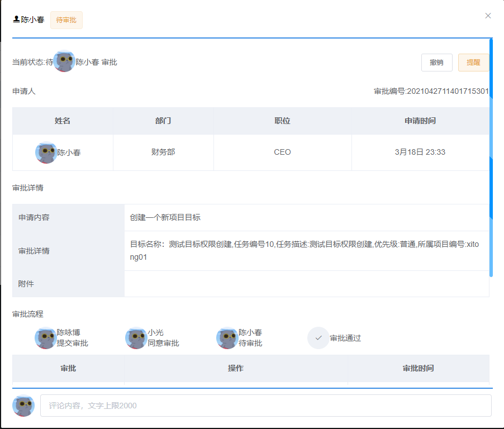Image resolution: width=504 pixels, height=429 pixels.
Task: Click the 撤销 button
Action: tap(437, 63)
